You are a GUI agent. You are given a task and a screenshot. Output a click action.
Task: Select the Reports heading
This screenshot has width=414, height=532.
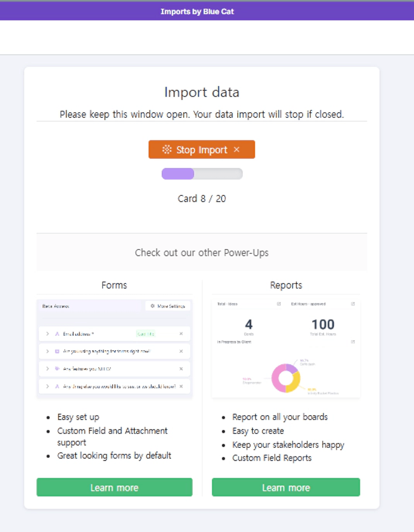(x=286, y=285)
